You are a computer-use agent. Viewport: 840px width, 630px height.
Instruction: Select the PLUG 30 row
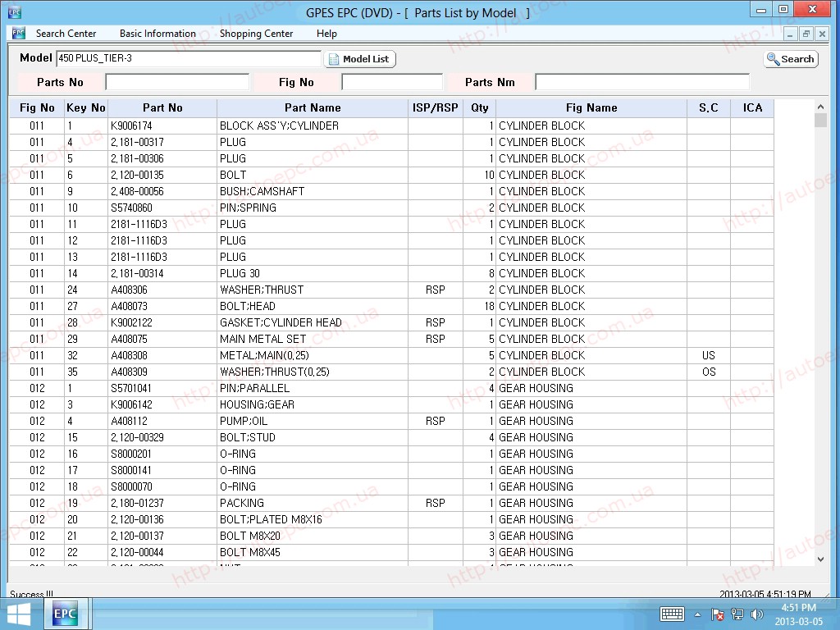point(391,273)
